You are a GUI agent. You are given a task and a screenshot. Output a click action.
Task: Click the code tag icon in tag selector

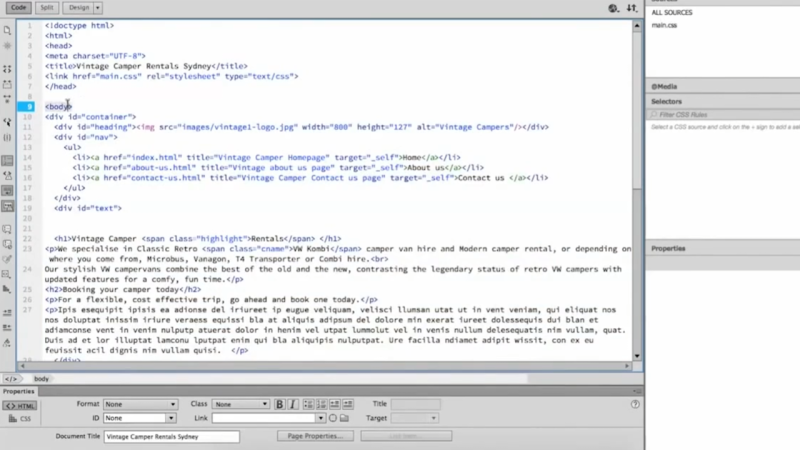(x=11, y=379)
